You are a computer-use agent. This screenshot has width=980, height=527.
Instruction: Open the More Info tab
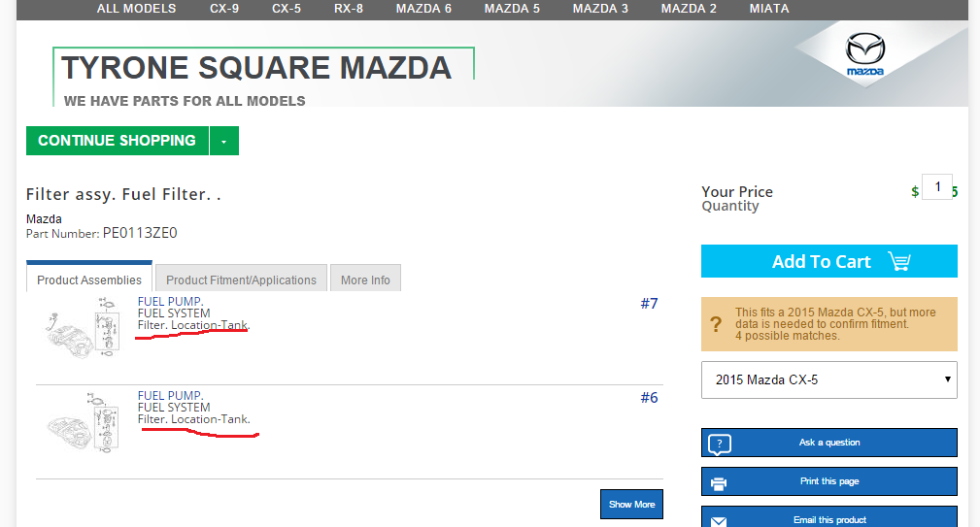(x=365, y=280)
